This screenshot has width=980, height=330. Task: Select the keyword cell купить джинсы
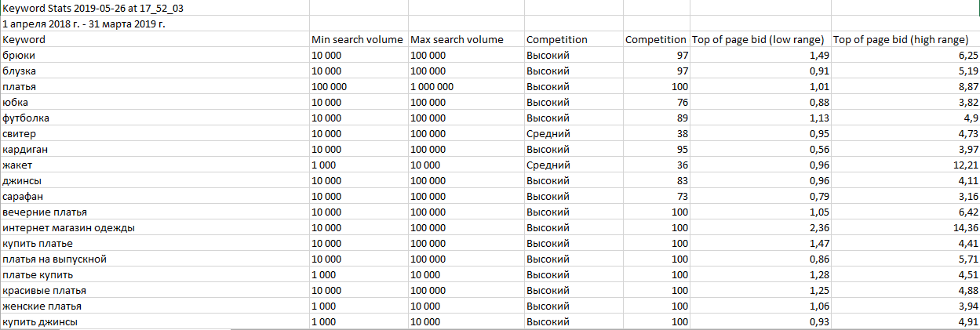[155, 321]
